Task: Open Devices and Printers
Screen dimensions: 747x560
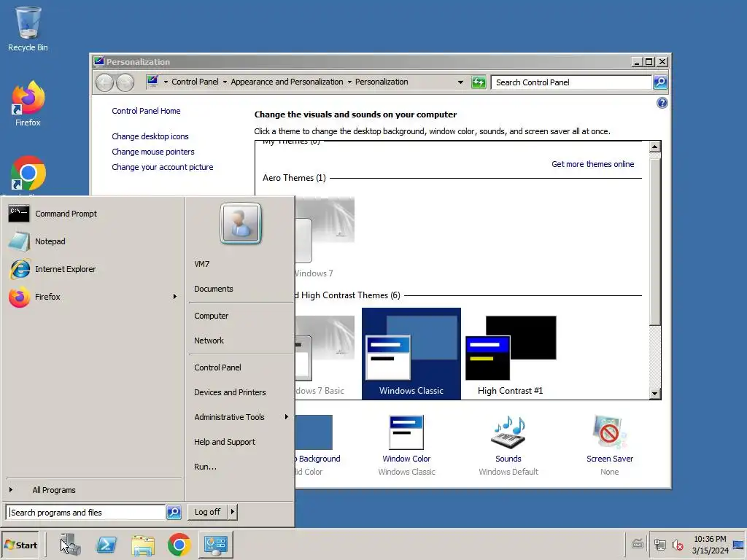Action: click(x=230, y=392)
